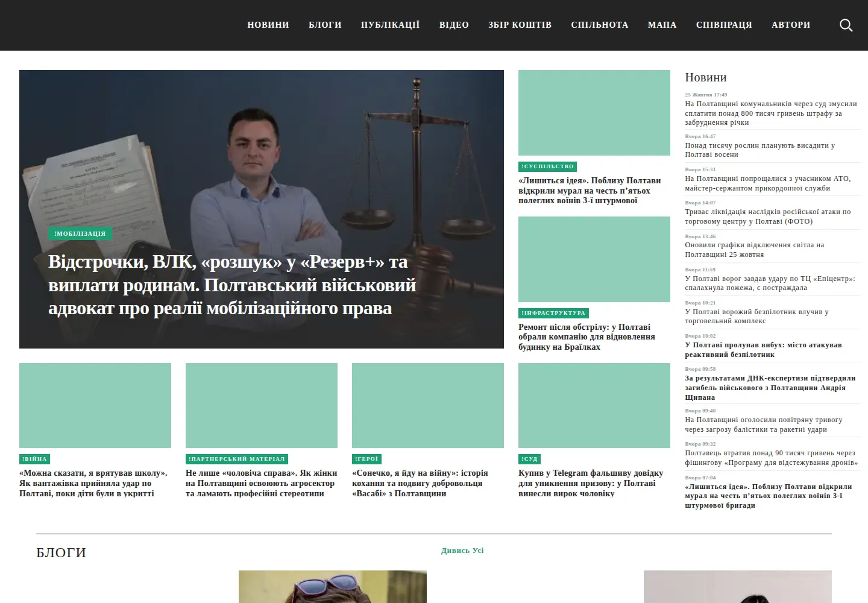Open headline about Відстрочки, ВЛК and «розшук»
The width and height of the screenshot is (868, 603).
(232, 285)
